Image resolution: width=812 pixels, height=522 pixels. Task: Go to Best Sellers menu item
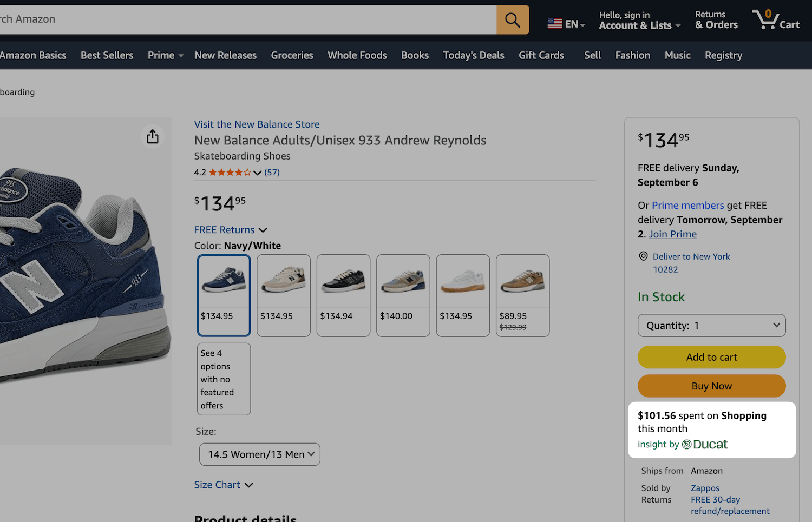pyautogui.click(x=107, y=55)
